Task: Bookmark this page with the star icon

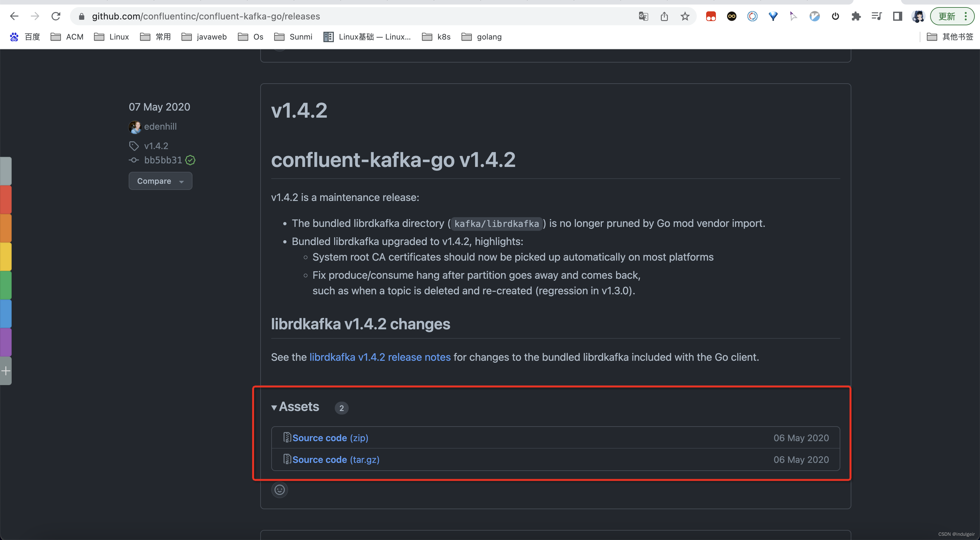Action: point(685,16)
